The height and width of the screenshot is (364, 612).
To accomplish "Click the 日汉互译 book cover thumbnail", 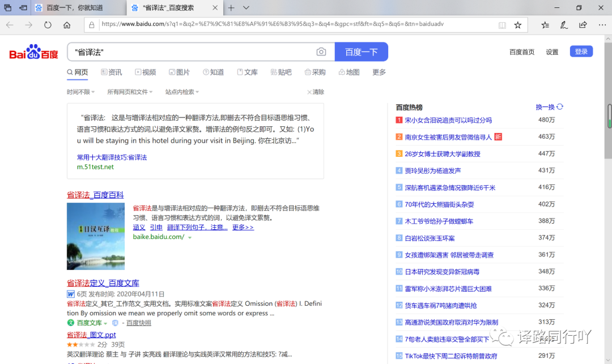I will (96, 236).
